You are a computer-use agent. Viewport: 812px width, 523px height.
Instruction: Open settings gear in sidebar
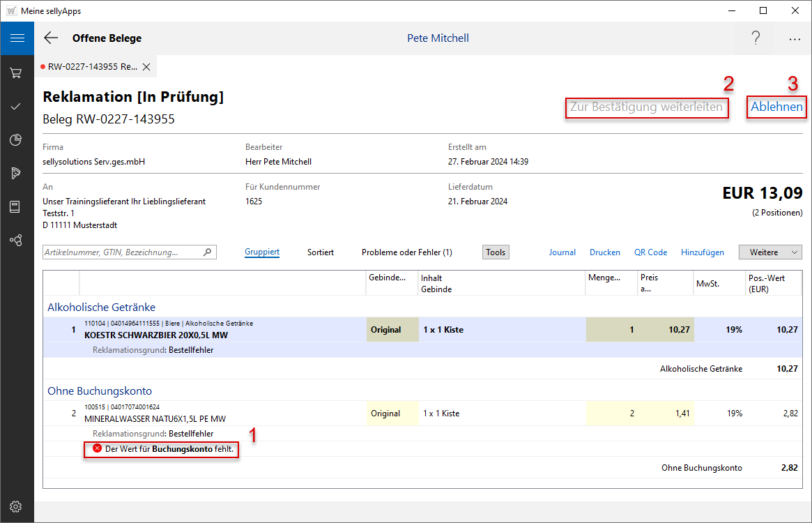(16, 507)
